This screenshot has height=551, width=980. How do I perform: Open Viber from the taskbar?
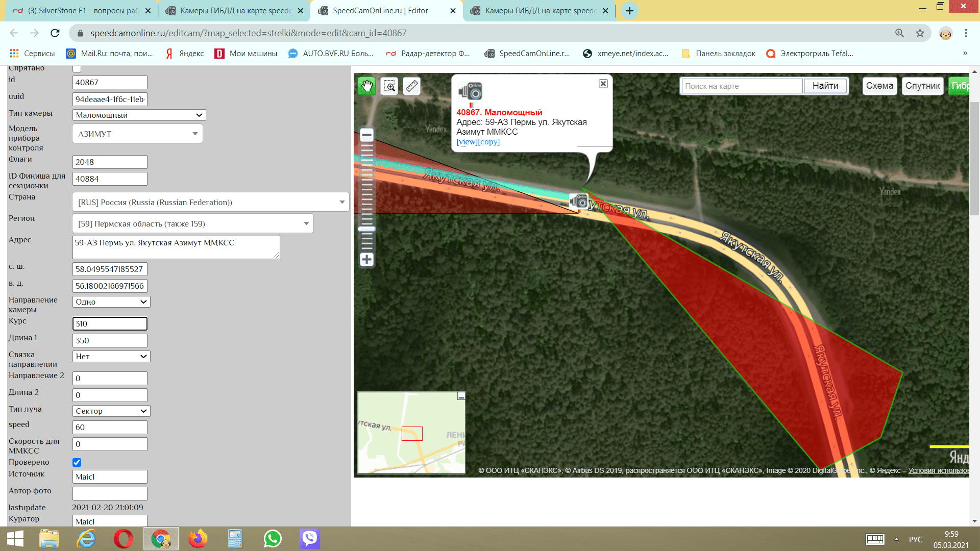pos(309,538)
